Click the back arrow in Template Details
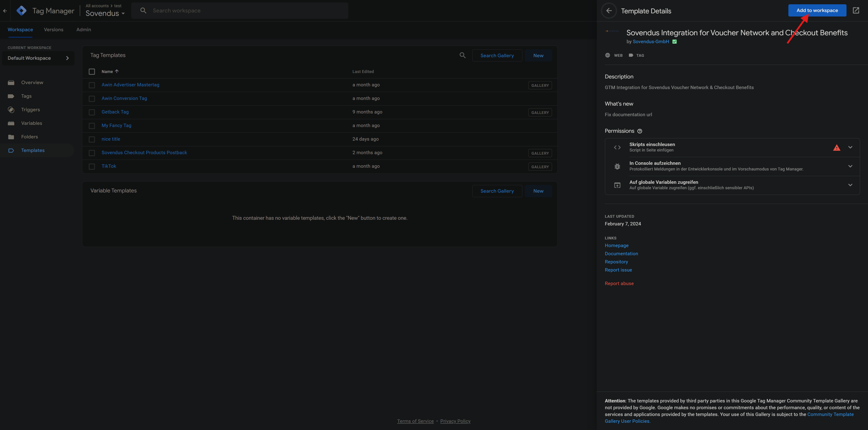 pyautogui.click(x=609, y=11)
